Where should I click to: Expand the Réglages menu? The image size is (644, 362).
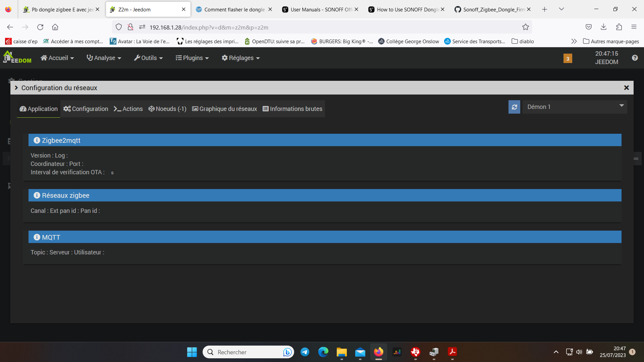click(x=240, y=58)
